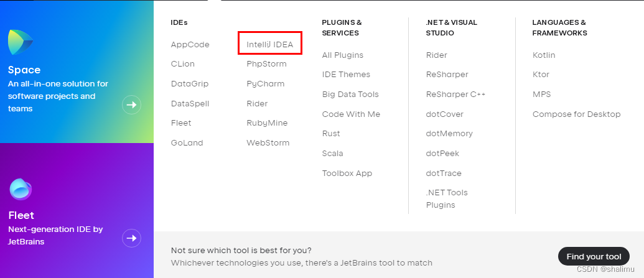This screenshot has height=278, width=644.
Task: Select Toolbox App link
Action: pyautogui.click(x=347, y=174)
